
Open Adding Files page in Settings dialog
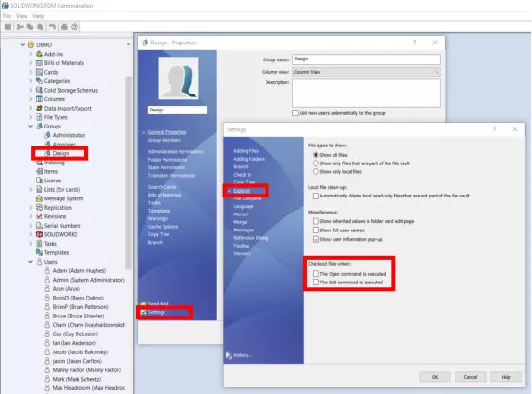(x=247, y=151)
